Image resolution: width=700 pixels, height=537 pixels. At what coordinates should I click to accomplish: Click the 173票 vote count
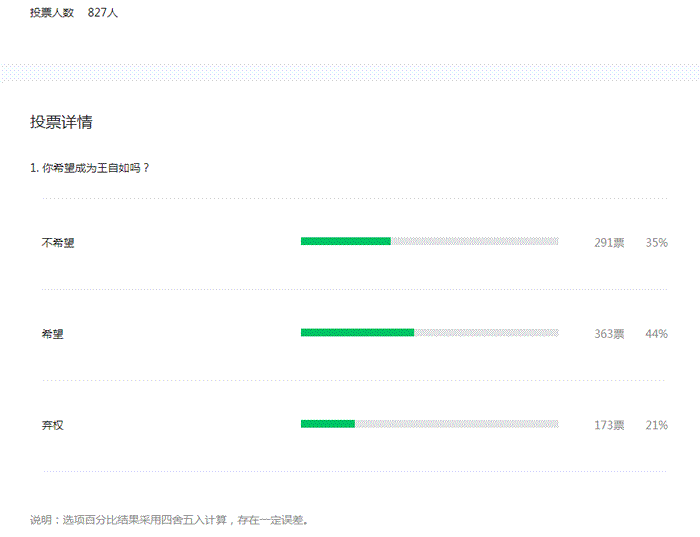(609, 425)
